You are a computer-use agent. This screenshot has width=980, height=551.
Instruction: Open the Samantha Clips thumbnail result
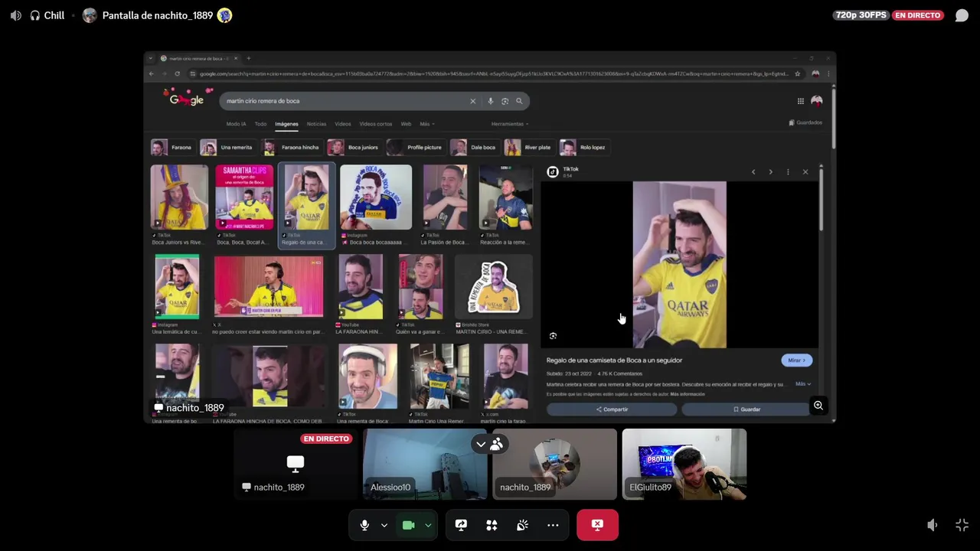[x=244, y=197]
